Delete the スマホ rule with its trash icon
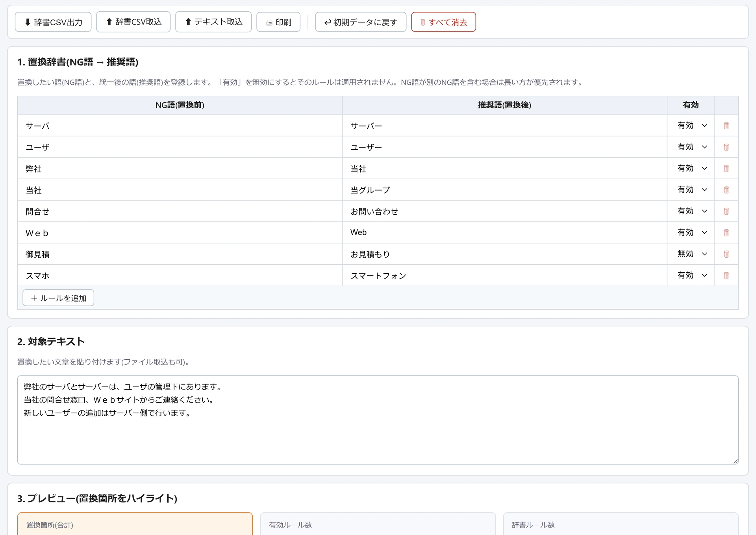Image resolution: width=756 pixels, height=535 pixels. [726, 275]
